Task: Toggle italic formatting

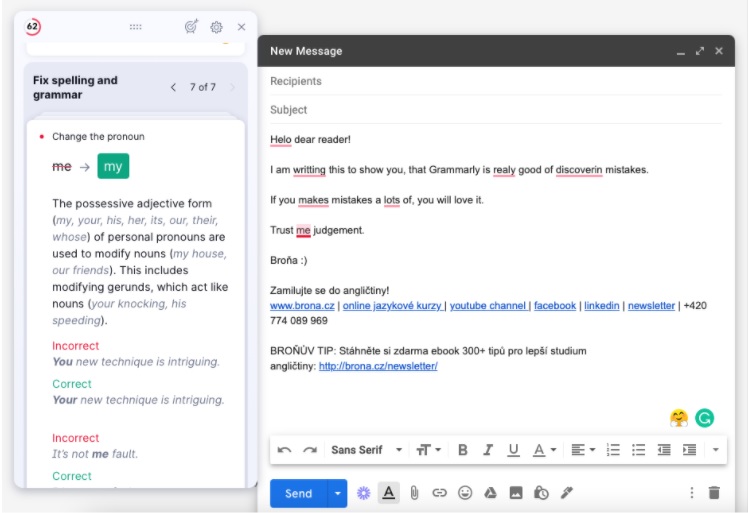Action: coord(488,450)
